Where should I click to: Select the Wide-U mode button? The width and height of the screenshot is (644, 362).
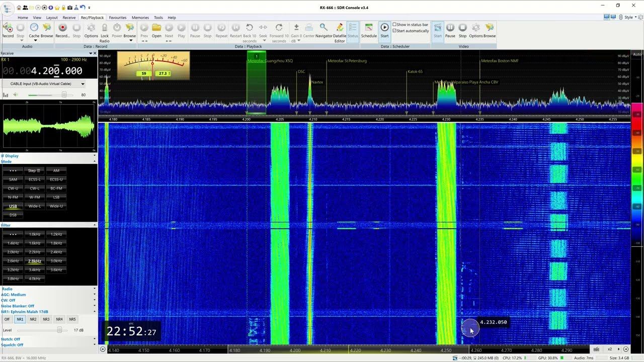click(56, 206)
